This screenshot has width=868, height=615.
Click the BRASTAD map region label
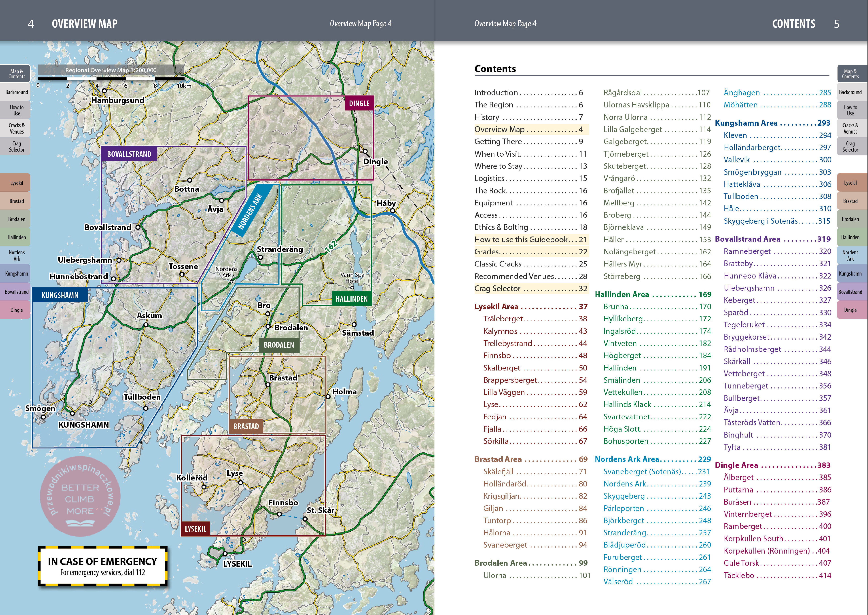click(x=246, y=426)
